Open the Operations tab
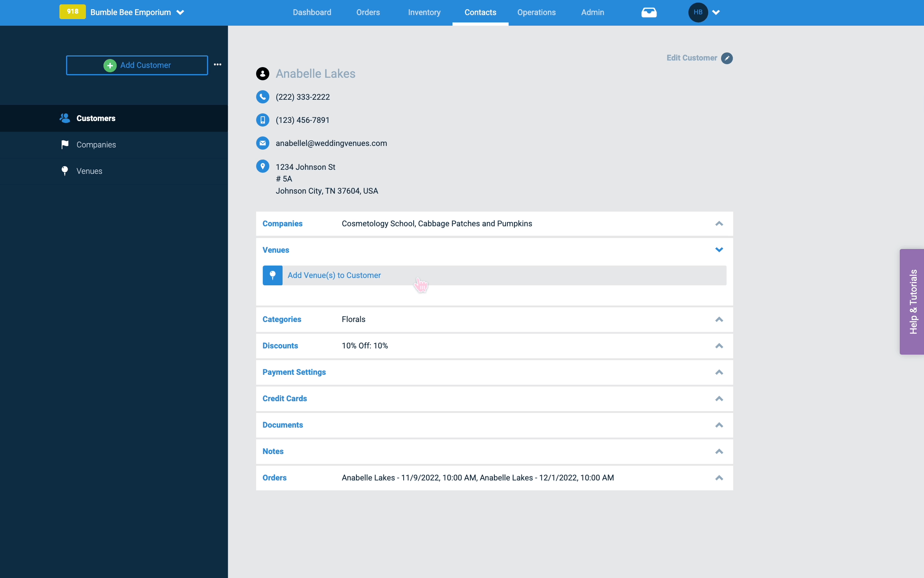Screen dimensions: 924x578 [536, 12]
